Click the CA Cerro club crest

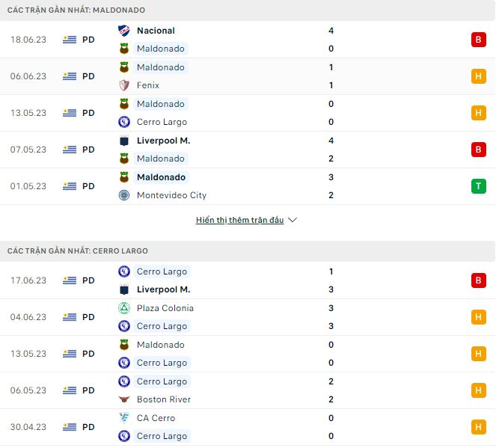pos(124,418)
